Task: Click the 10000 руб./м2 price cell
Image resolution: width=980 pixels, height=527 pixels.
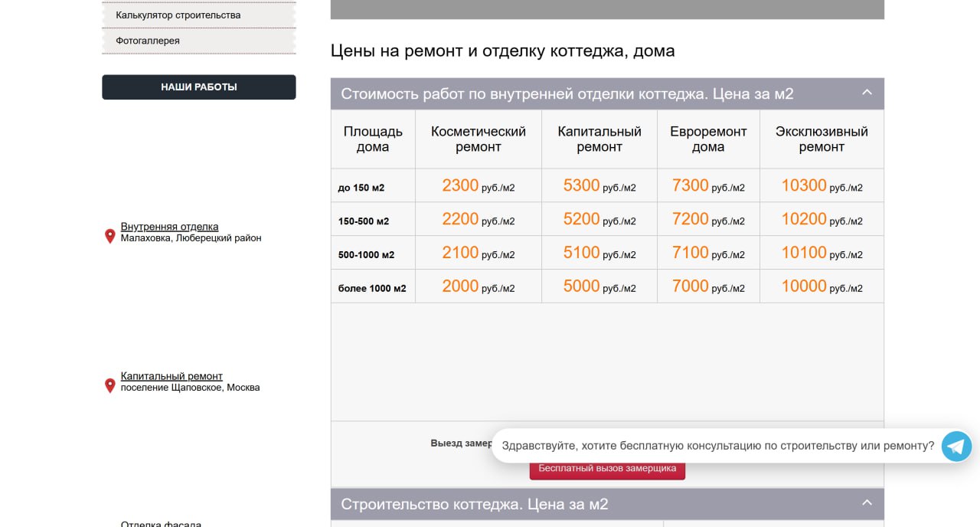Action: (x=821, y=286)
